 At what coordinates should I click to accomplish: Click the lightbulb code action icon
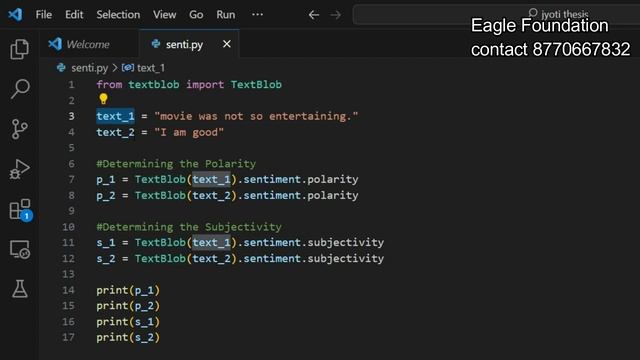tap(103, 99)
